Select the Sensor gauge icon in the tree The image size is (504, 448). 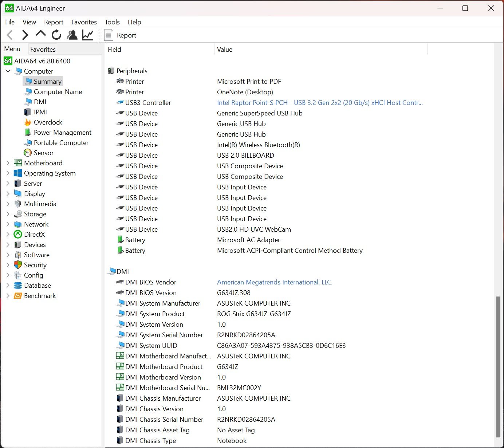coord(28,153)
